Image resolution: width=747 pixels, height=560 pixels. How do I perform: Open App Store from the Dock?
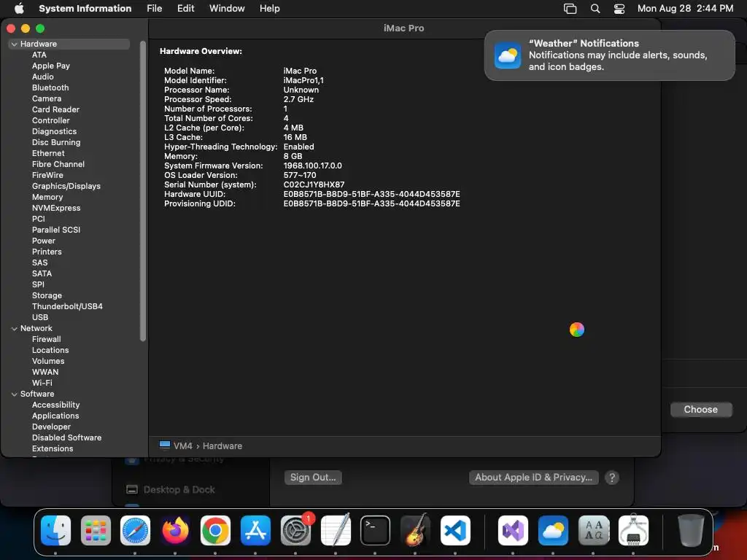255,530
